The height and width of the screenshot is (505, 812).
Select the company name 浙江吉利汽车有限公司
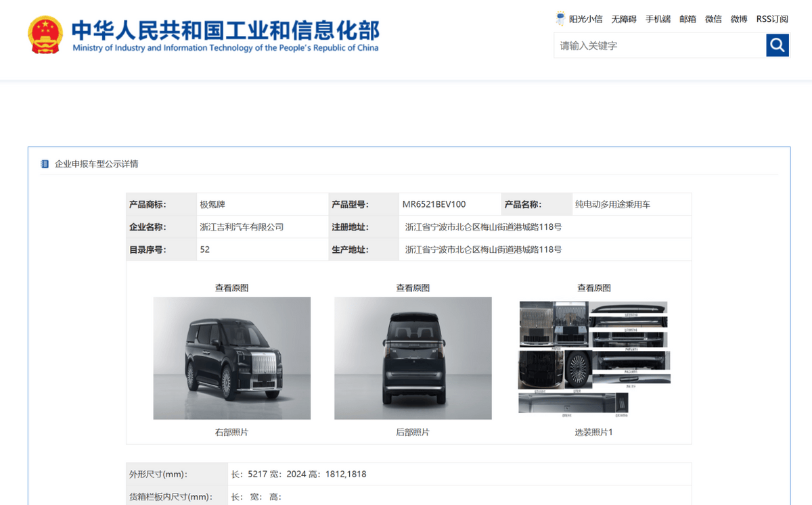(242, 227)
